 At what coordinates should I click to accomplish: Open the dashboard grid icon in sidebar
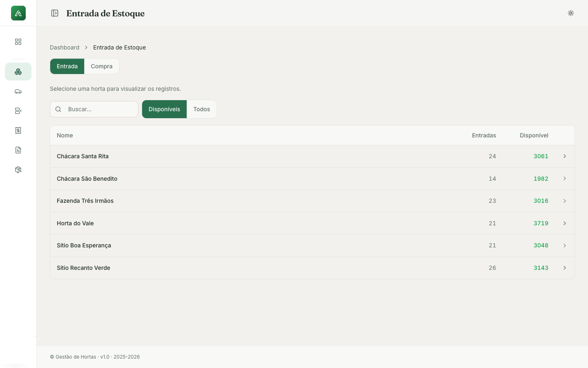tap(18, 42)
